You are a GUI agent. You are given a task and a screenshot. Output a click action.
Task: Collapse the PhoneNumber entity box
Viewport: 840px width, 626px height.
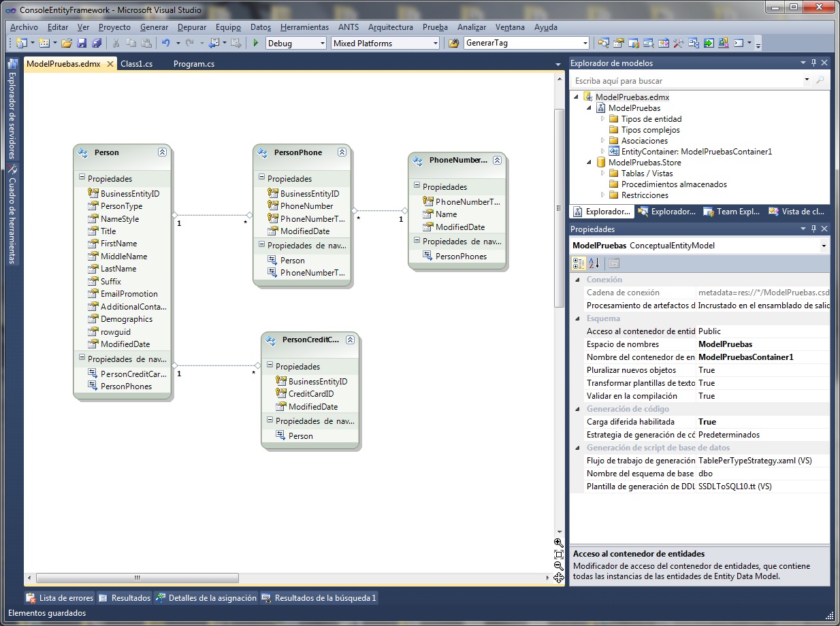coord(497,161)
